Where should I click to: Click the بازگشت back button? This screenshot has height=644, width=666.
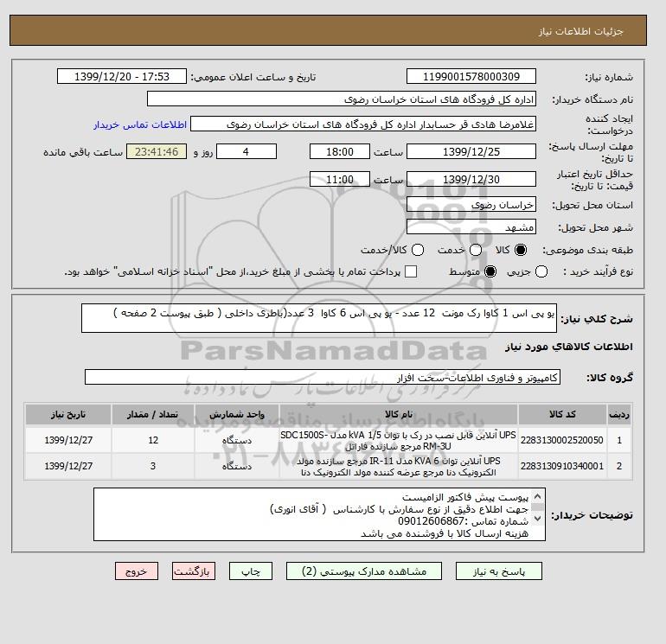click(193, 571)
